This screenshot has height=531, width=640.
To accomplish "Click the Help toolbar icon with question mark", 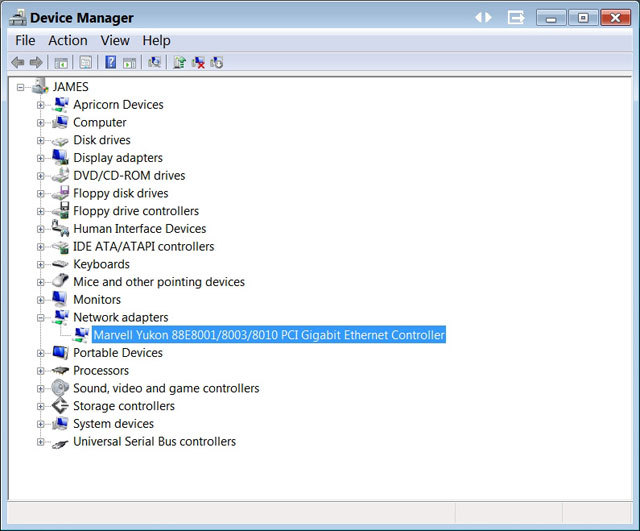I will (x=110, y=62).
